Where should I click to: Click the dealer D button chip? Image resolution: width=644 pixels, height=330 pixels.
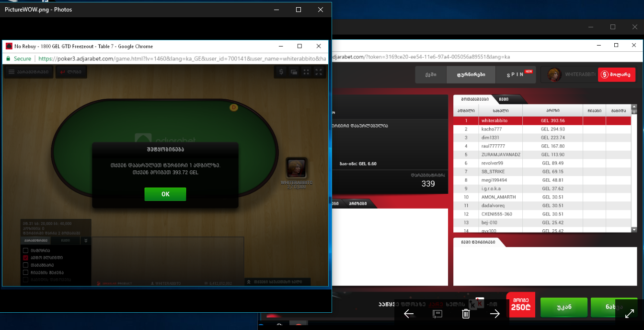234,107
